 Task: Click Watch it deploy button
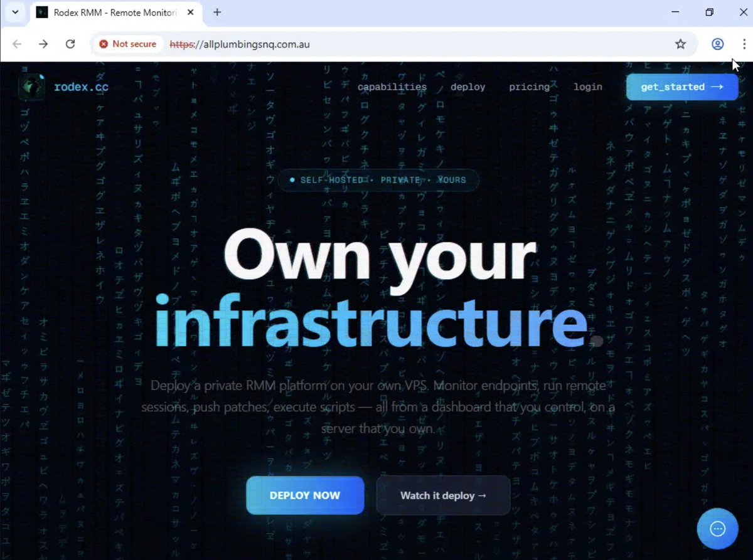[x=443, y=495]
